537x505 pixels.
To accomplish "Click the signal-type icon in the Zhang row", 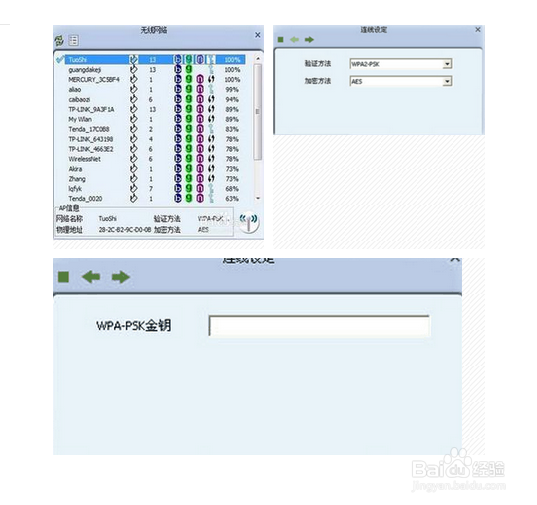I will (x=134, y=179).
